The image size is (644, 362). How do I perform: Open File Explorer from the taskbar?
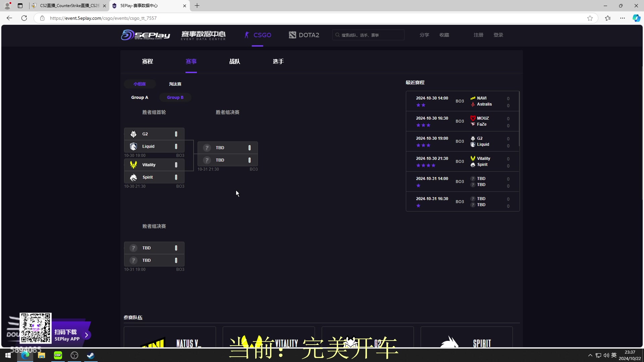click(x=42, y=355)
